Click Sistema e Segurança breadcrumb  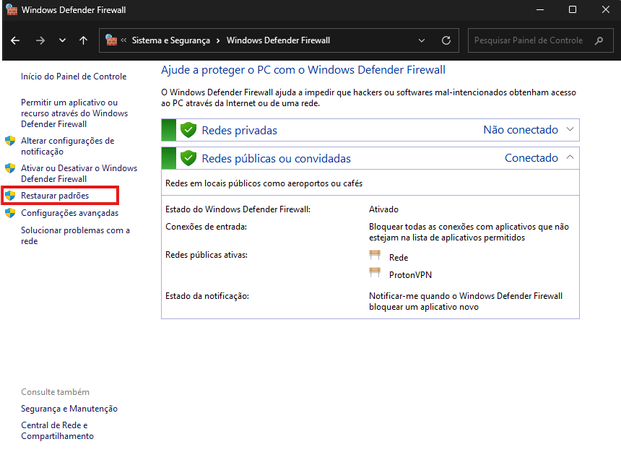[171, 40]
